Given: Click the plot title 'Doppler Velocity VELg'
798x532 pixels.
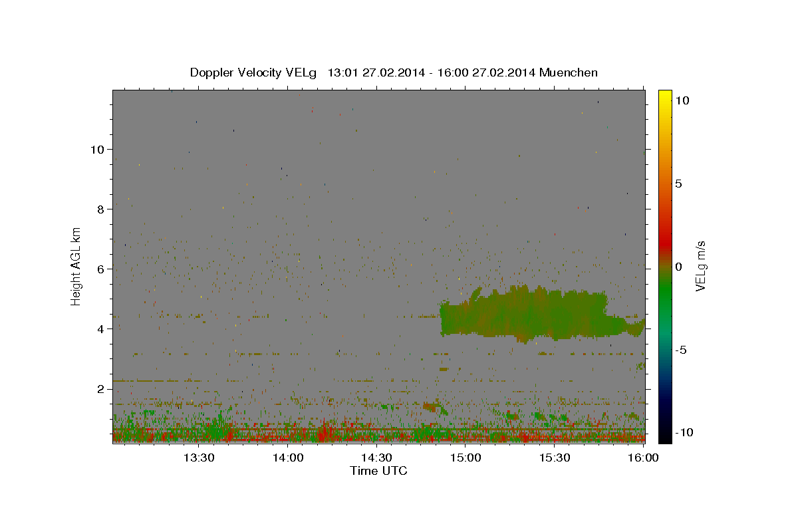Looking at the screenshot, I should [x=255, y=72].
